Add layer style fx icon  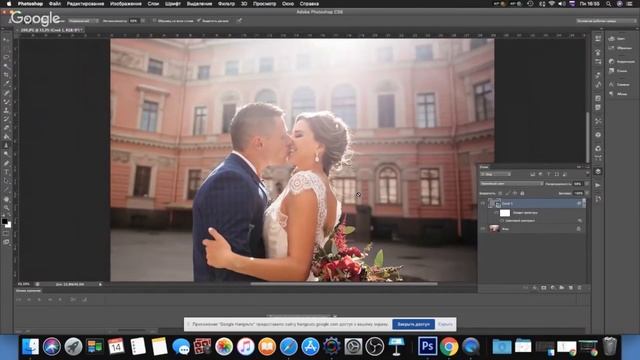click(x=535, y=288)
